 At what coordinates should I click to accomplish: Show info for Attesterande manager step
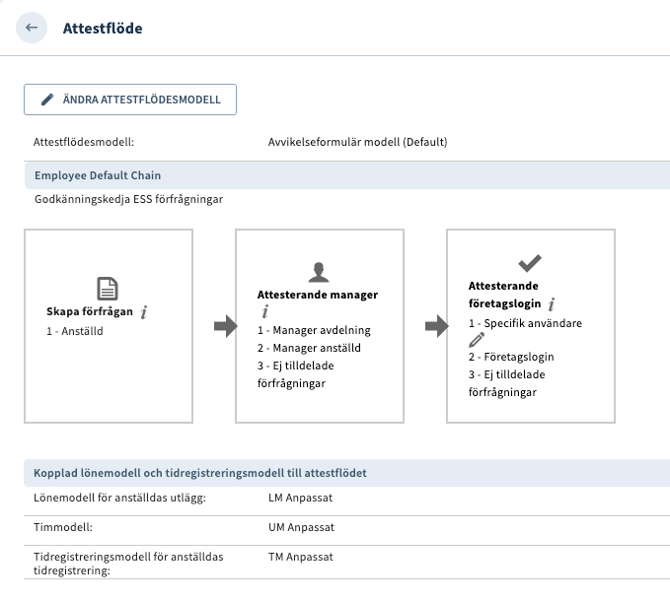(x=265, y=312)
